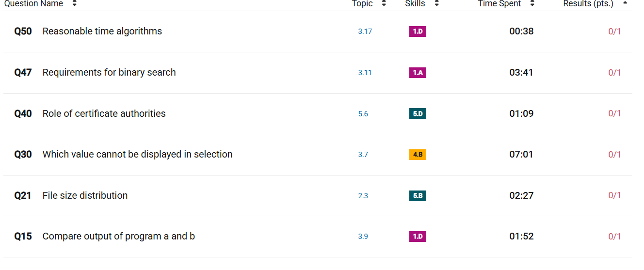Screen dimensions: 644x270
Task: Click the 1.D skill badge for Q15
Action: (x=418, y=237)
